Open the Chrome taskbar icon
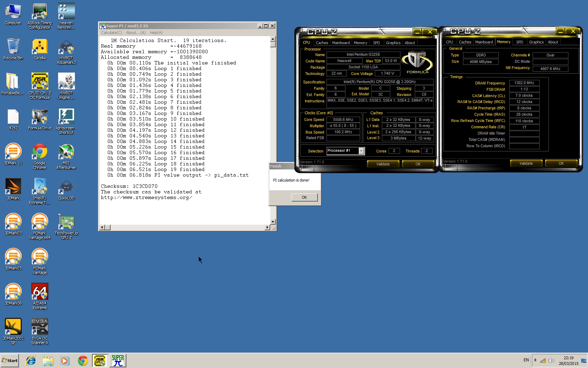Image resolution: width=588 pixels, height=368 pixels. tap(83, 360)
